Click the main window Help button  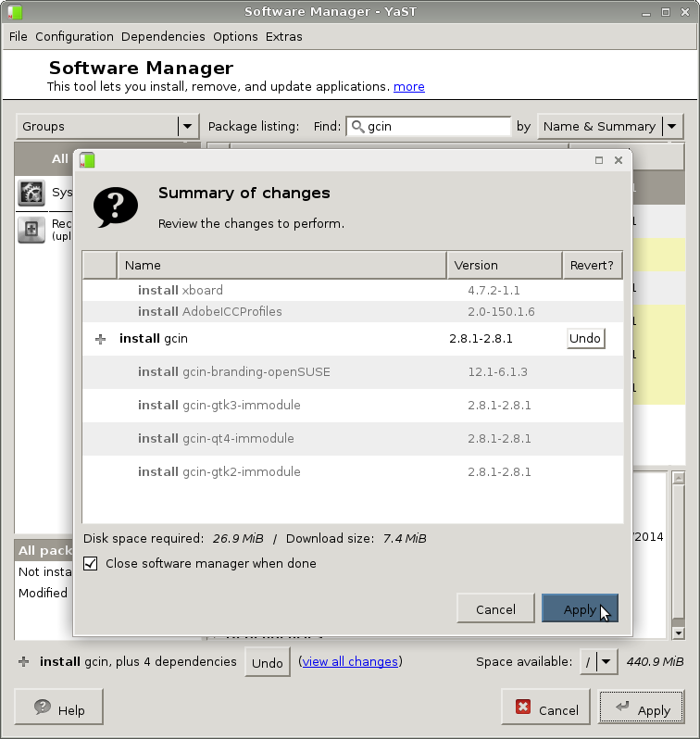coord(59,707)
